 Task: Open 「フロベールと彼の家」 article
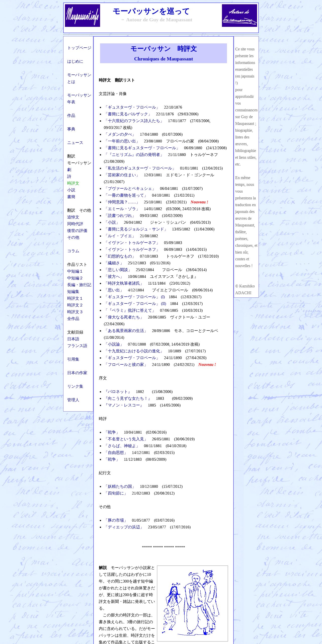tap(126, 365)
